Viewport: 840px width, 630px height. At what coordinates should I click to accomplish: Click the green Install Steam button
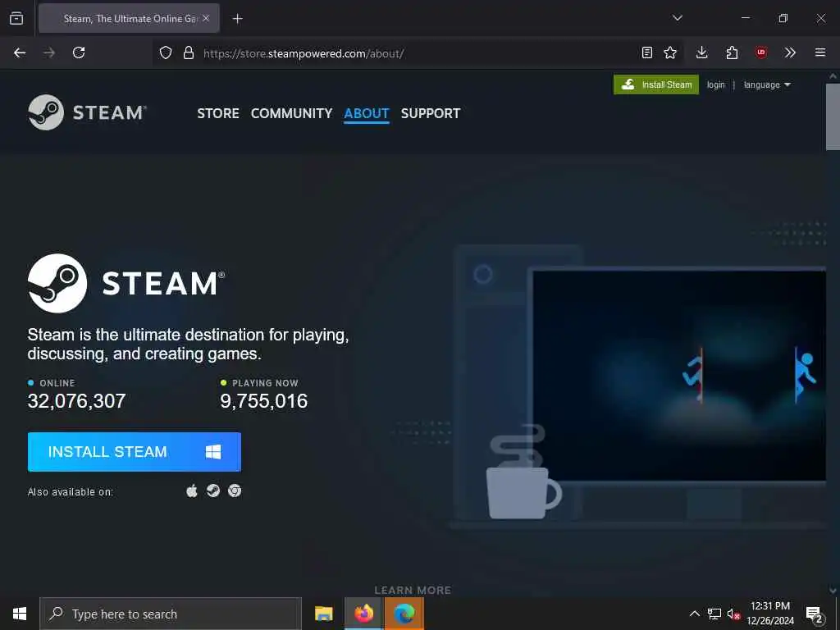pyautogui.click(x=656, y=84)
